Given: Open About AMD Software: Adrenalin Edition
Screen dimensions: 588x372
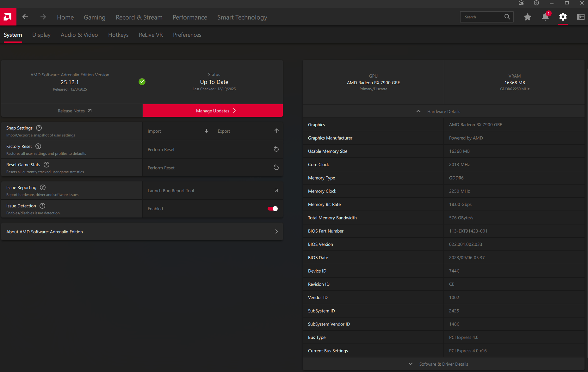Looking at the screenshot, I should [x=142, y=232].
